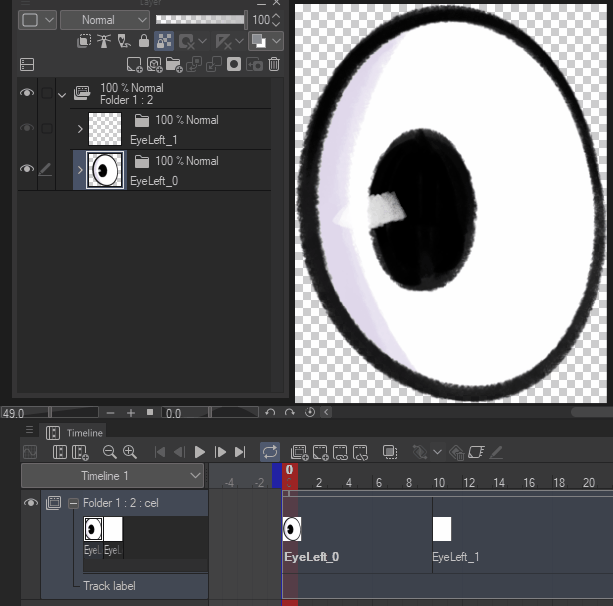Click Show Layer in 2 Panes icon
The height and width of the screenshot is (606, 613).
point(27,65)
